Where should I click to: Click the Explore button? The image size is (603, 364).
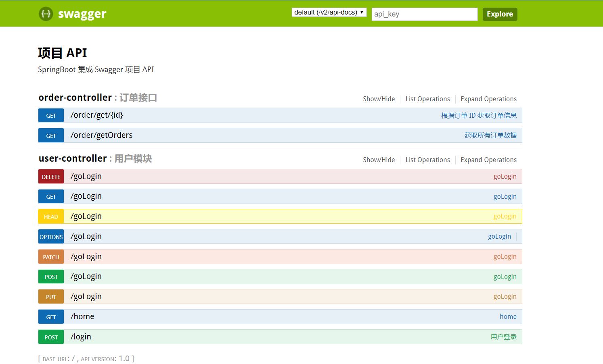[500, 14]
